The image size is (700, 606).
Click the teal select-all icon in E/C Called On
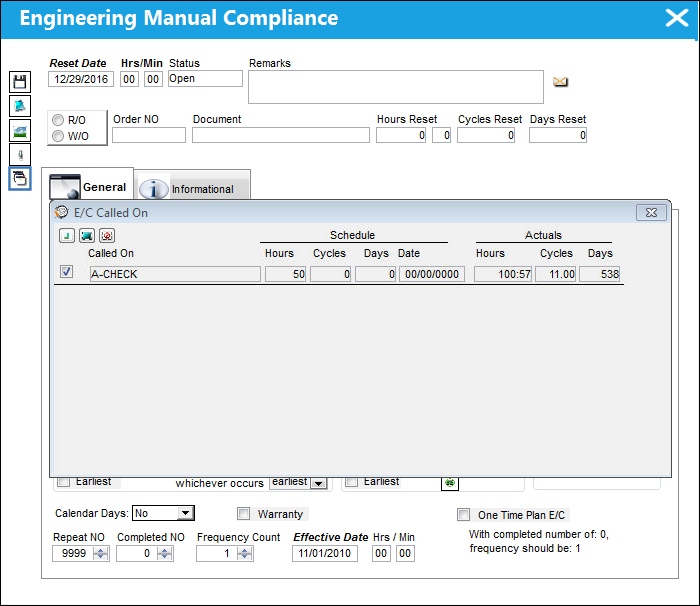pyautogui.click(x=87, y=235)
